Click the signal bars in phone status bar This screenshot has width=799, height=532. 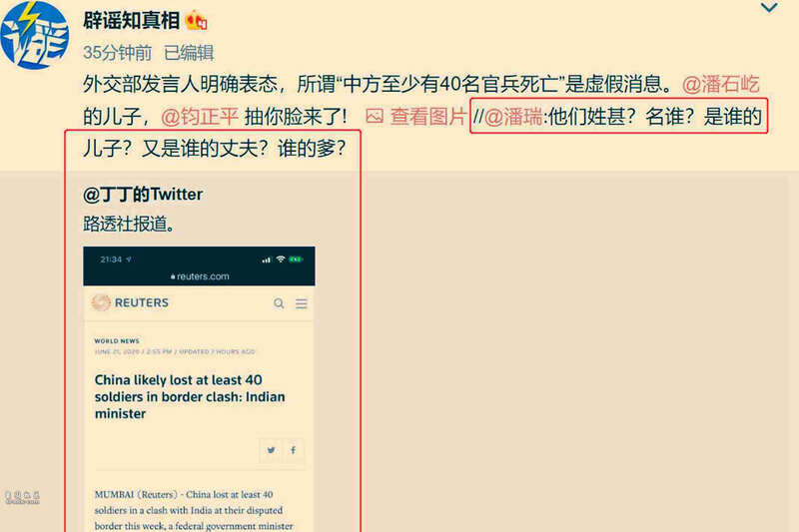(x=267, y=260)
